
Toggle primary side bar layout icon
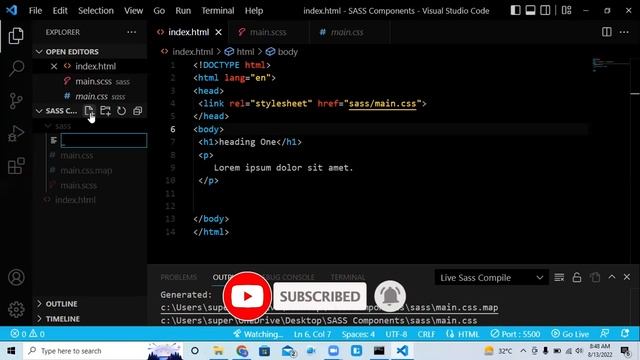click(x=516, y=11)
